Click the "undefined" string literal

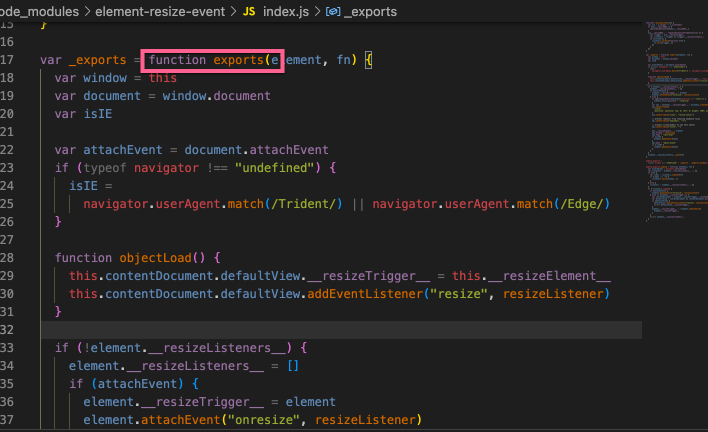click(274, 168)
